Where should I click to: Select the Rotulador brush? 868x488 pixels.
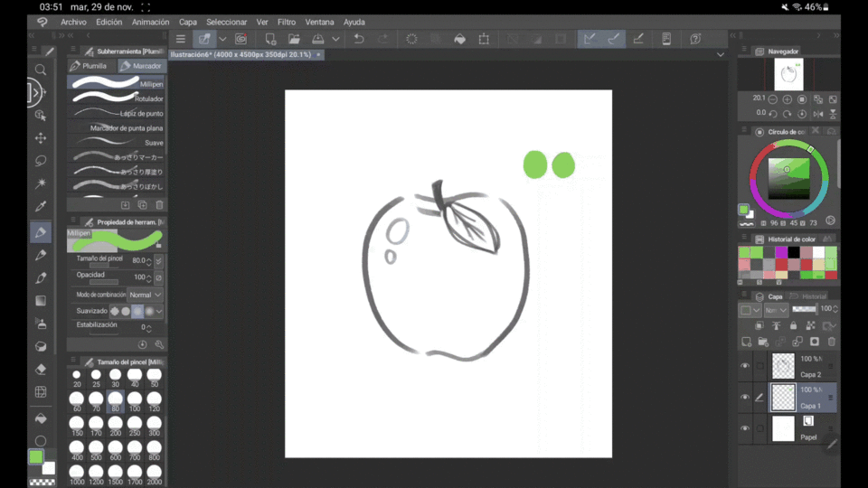117,99
